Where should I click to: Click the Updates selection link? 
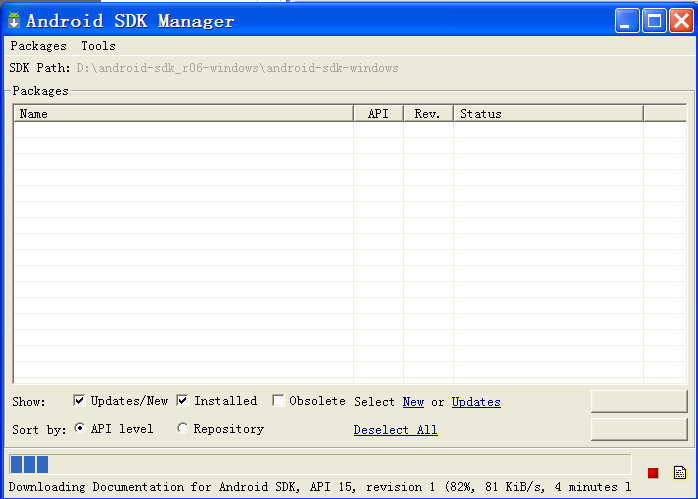tap(476, 402)
